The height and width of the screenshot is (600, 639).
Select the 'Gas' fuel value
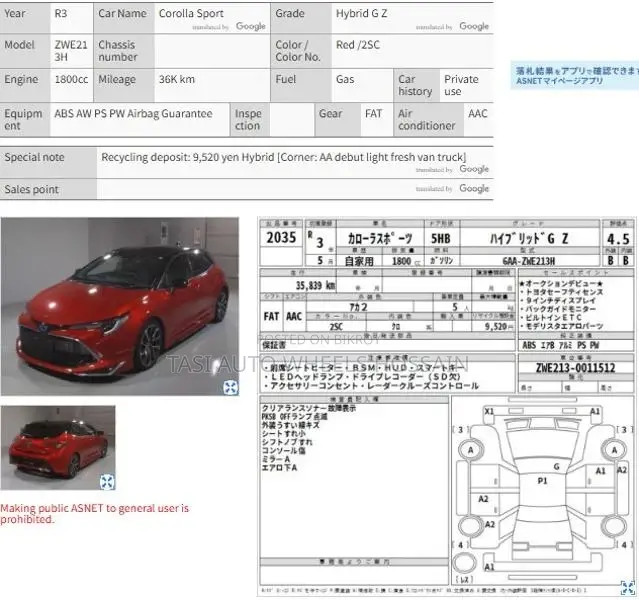pyautogui.click(x=345, y=79)
